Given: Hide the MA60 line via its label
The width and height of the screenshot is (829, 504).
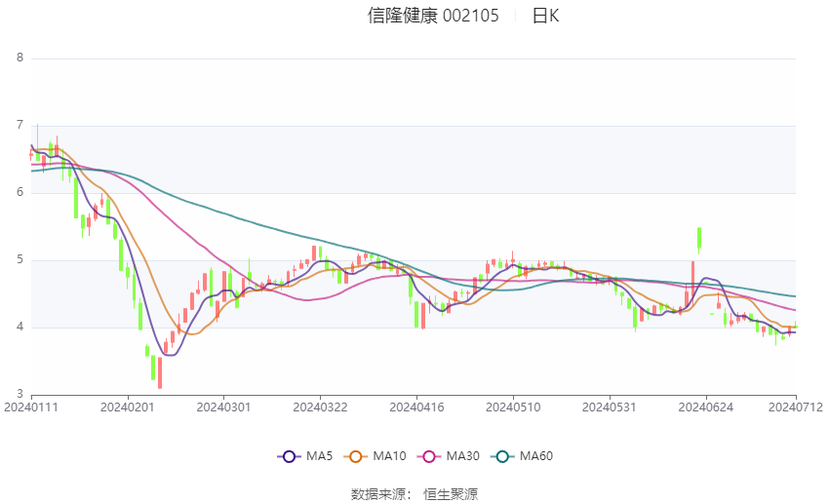Looking at the screenshot, I should pyautogui.click(x=536, y=456).
